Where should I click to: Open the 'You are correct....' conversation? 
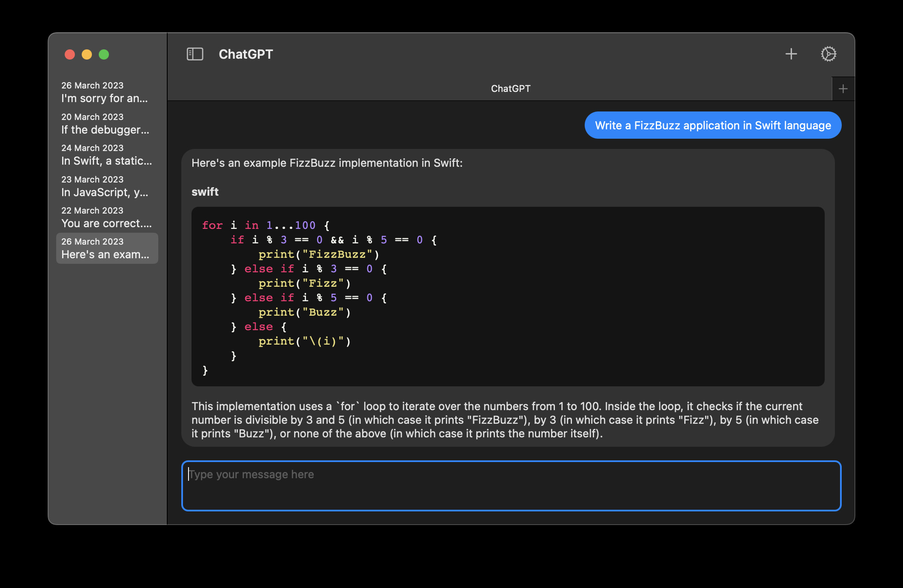(x=107, y=217)
